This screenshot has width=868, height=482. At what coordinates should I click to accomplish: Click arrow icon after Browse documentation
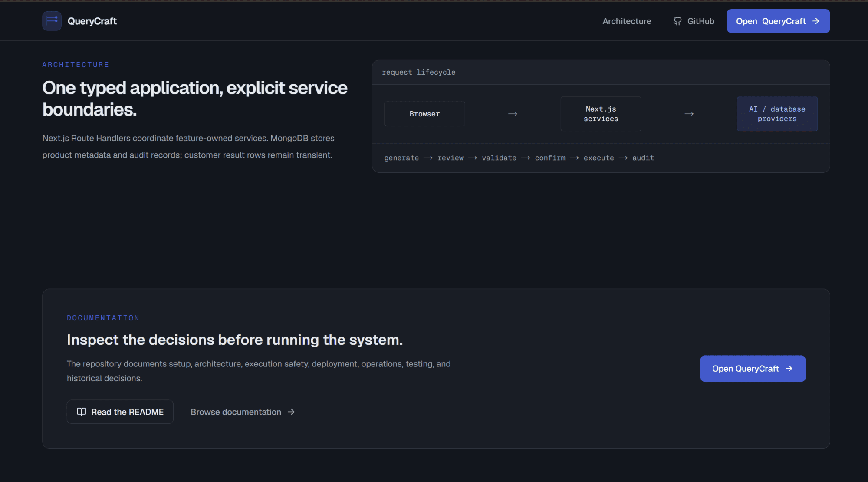tap(291, 412)
